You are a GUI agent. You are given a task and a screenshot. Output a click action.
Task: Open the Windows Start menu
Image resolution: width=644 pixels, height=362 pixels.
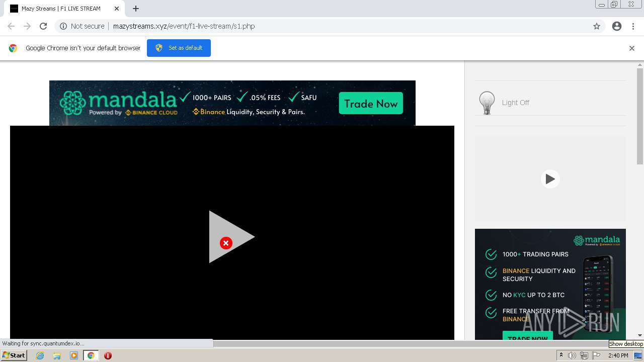pos(14,355)
